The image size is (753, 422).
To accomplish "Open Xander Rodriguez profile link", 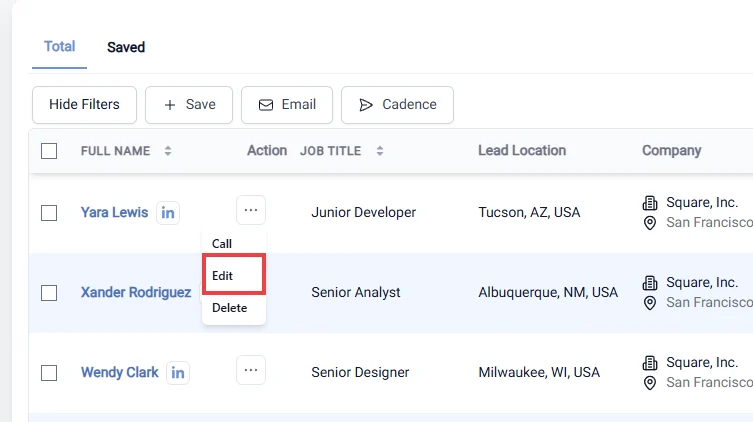I will point(136,292).
